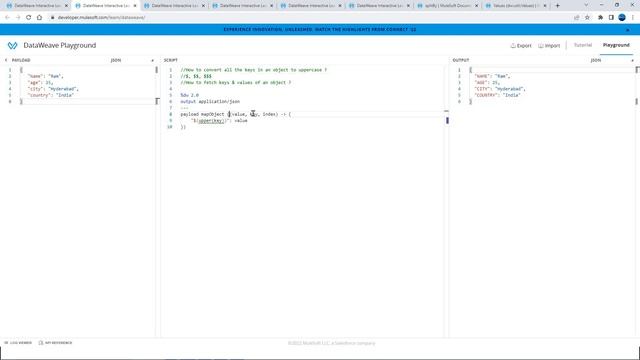
Task: Switch to the Playground tab
Action: pyautogui.click(x=616, y=45)
